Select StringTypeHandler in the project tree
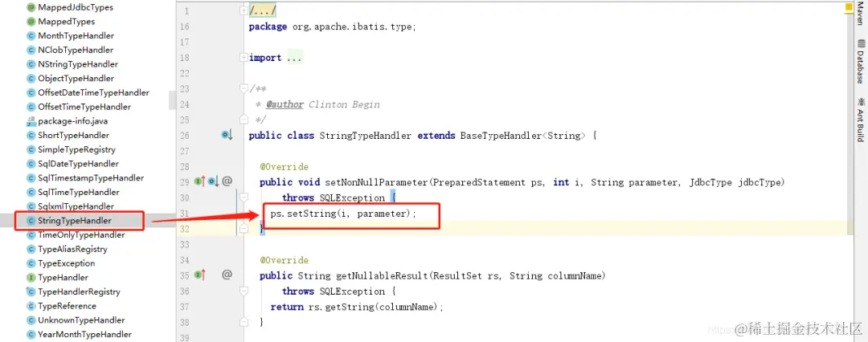 click(74, 221)
